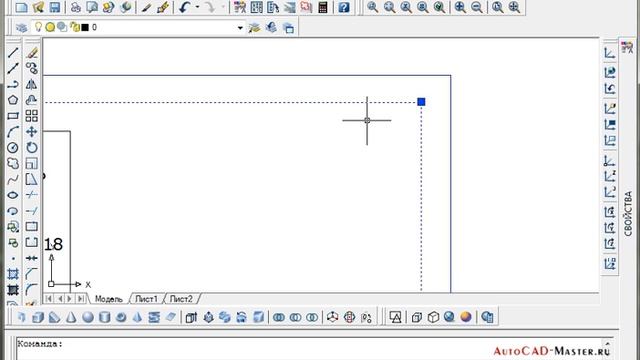Select the Rectangle draw tool
This screenshot has height=360, width=640.
click(13, 116)
